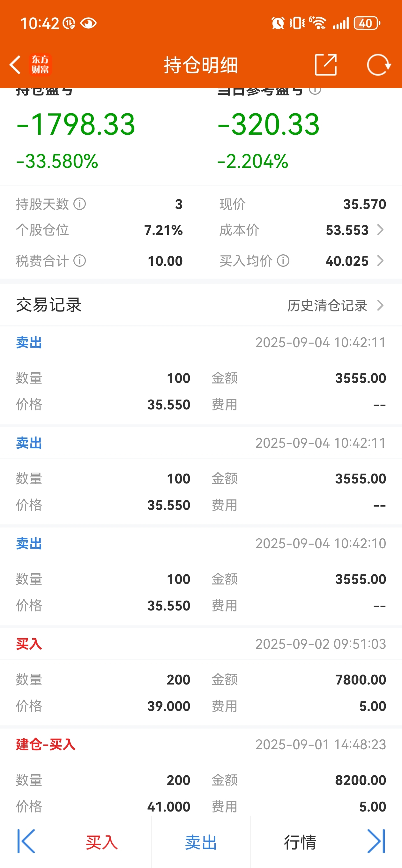Open the 卖出 tab at bottom

[x=201, y=842]
